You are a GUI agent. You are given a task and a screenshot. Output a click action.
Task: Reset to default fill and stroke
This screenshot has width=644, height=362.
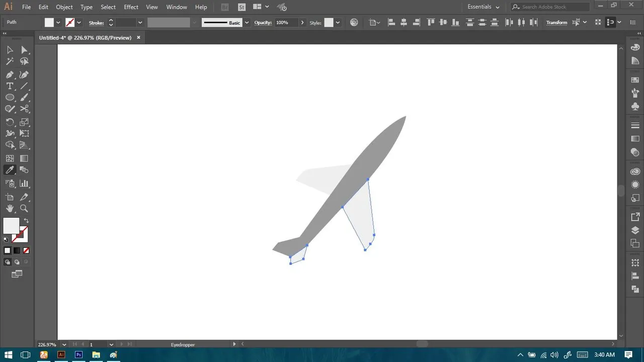coord(6,239)
